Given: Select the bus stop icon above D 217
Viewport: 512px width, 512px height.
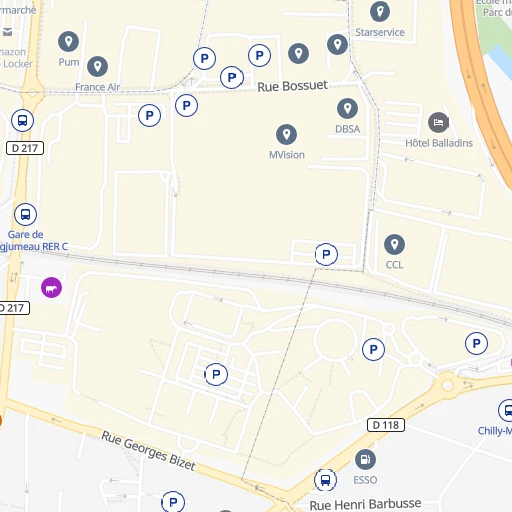Looking at the screenshot, I should coord(22,120).
